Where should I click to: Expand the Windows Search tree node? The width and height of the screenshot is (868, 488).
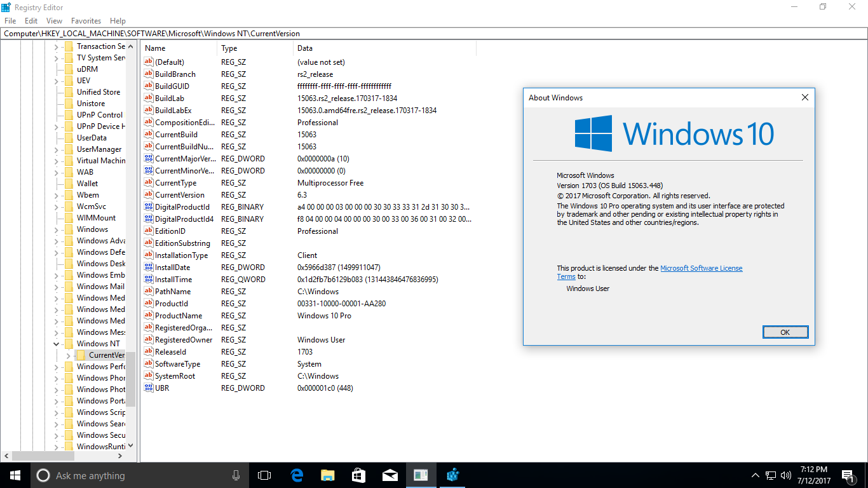point(56,424)
